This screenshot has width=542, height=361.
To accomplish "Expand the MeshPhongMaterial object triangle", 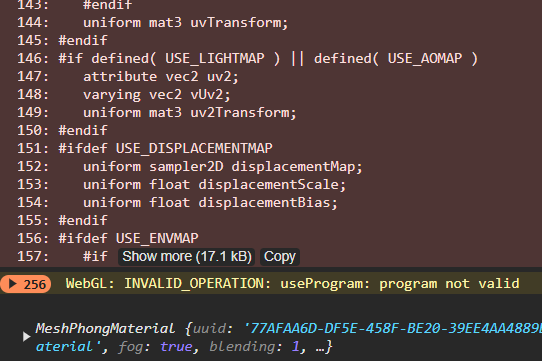I will click(26, 336).
